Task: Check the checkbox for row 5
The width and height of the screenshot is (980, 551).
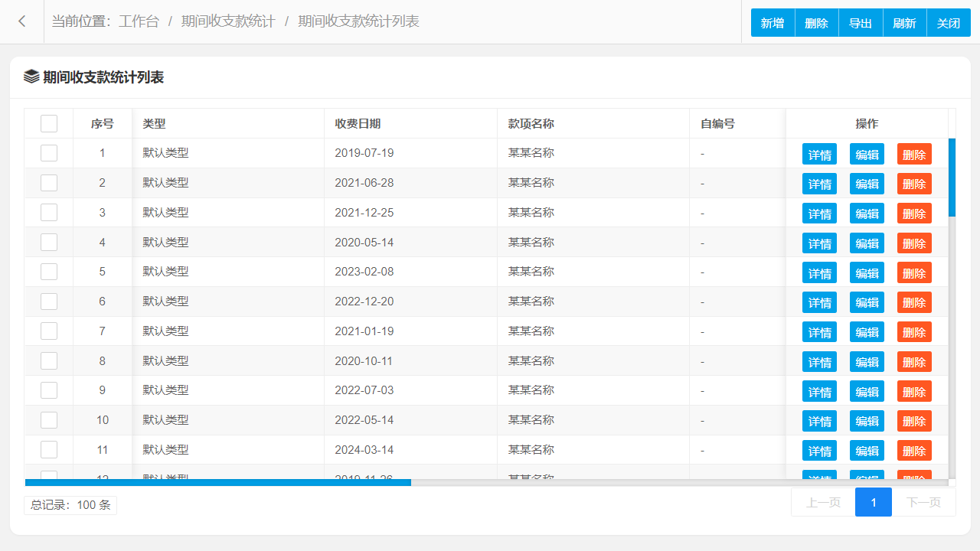Action: (x=49, y=272)
